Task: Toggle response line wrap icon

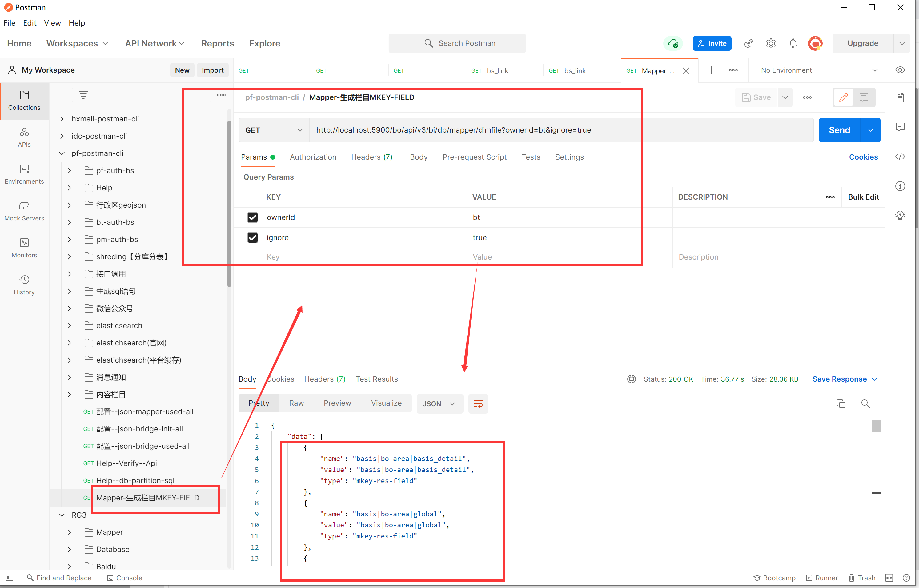Action: coord(478,403)
